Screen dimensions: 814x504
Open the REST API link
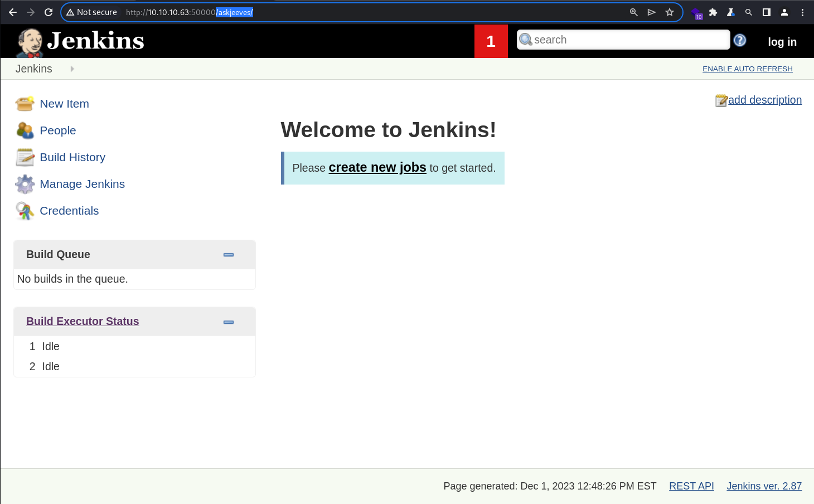[x=691, y=486]
